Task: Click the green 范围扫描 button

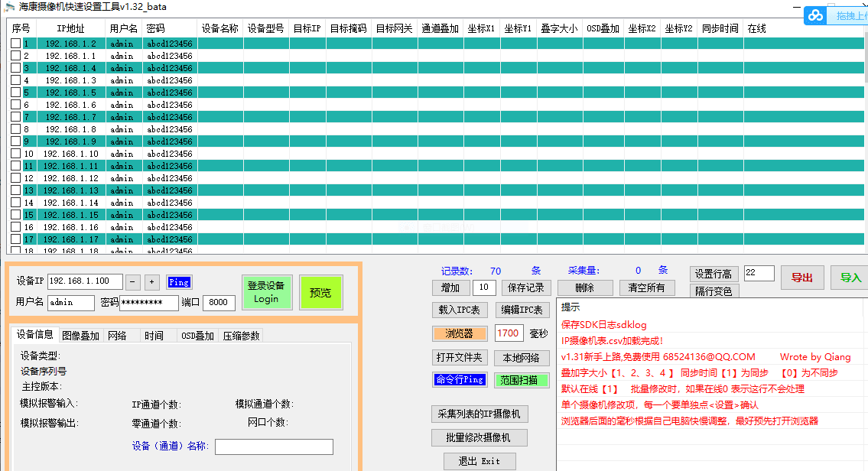Action: pyautogui.click(x=522, y=380)
